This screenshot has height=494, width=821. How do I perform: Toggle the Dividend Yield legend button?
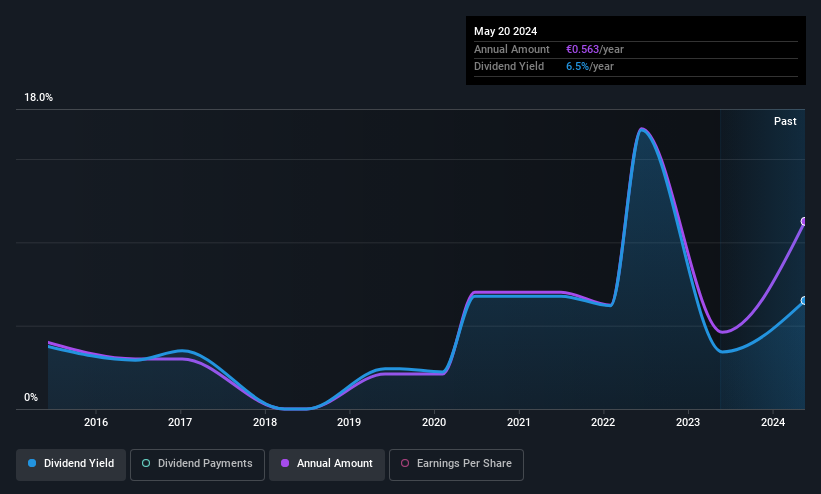point(71,464)
